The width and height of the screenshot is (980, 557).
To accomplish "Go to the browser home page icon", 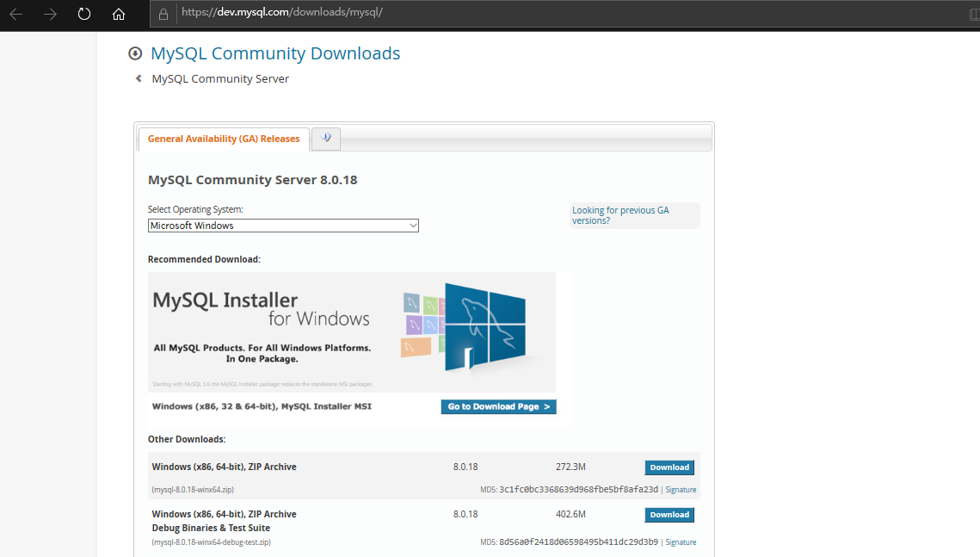I will coord(118,14).
